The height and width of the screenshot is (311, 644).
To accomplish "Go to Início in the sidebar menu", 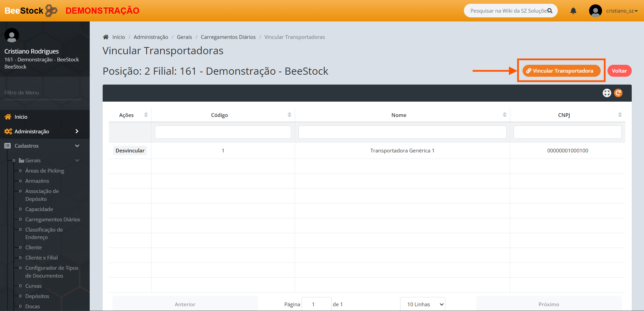I will tap(21, 117).
